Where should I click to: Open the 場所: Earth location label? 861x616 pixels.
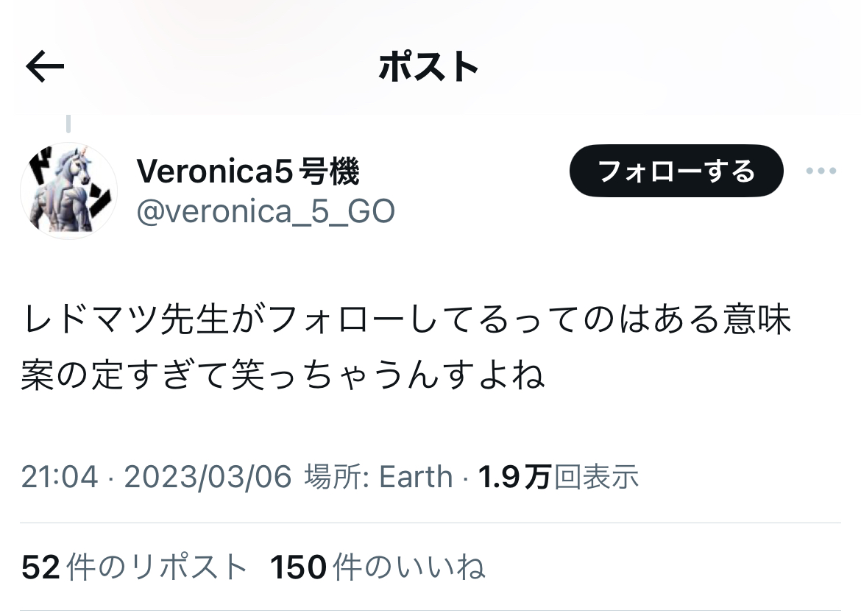(378, 476)
